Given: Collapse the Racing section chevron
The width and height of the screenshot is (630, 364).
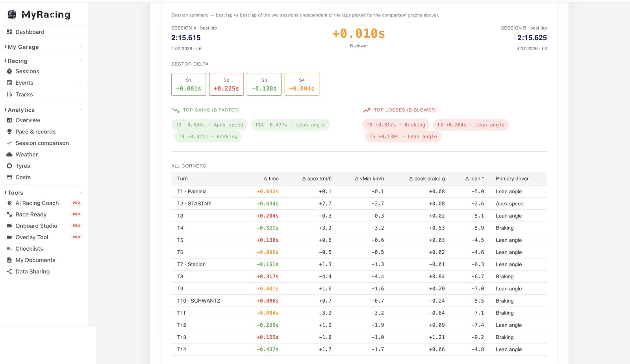Looking at the screenshot, I should click(81, 61).
